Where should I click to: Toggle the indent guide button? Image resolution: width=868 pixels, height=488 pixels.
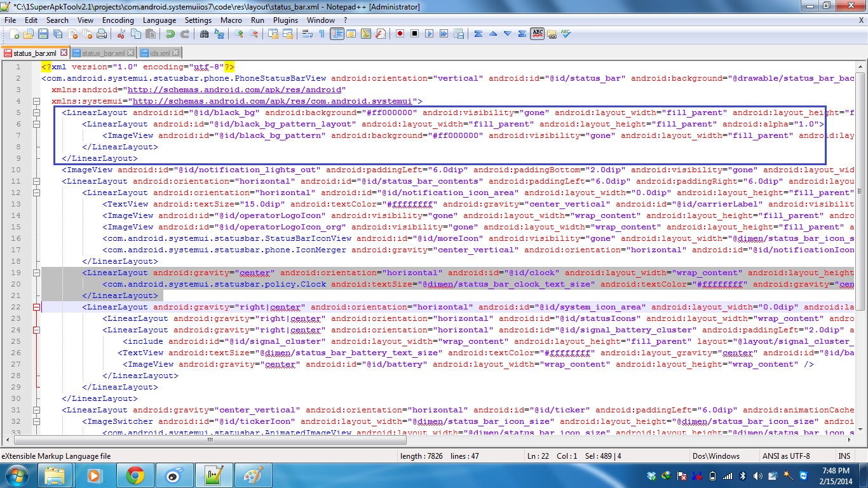337,34
